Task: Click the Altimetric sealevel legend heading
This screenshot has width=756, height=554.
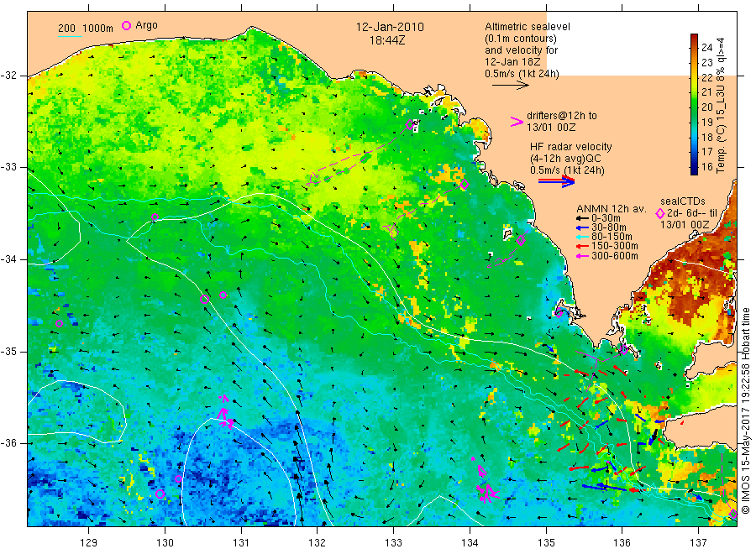Action: tap(528, 27)
